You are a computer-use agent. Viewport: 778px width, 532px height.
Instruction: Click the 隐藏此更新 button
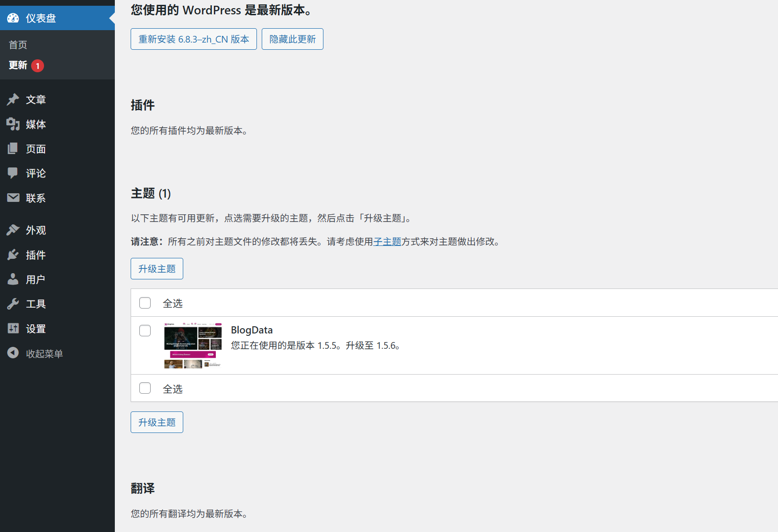[x=292, y=39]
